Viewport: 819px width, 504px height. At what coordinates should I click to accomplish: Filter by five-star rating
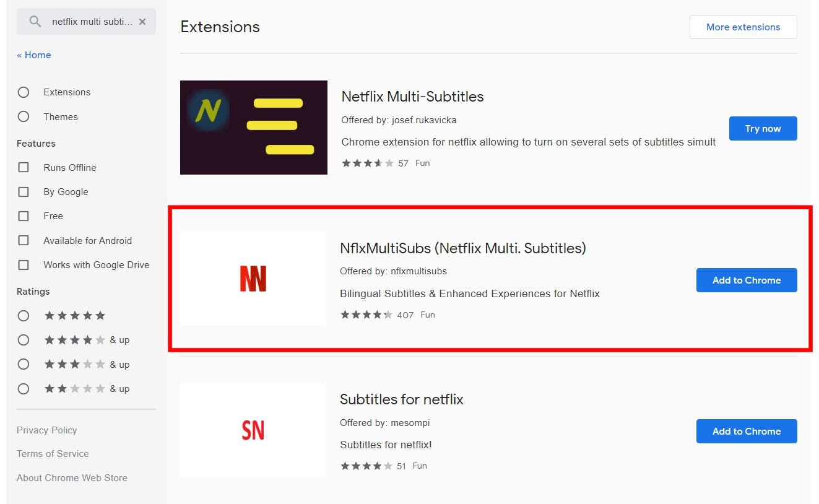coord(24,316)
